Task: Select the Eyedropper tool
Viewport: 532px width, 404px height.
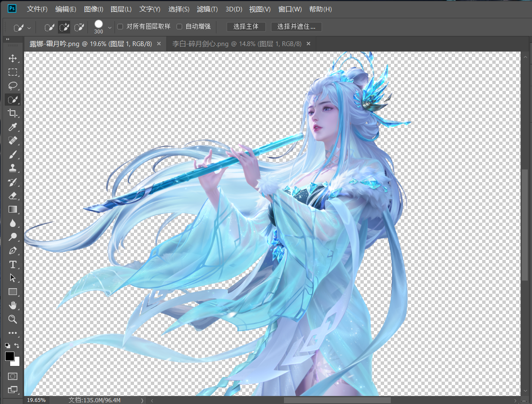Action: [13, 127]
